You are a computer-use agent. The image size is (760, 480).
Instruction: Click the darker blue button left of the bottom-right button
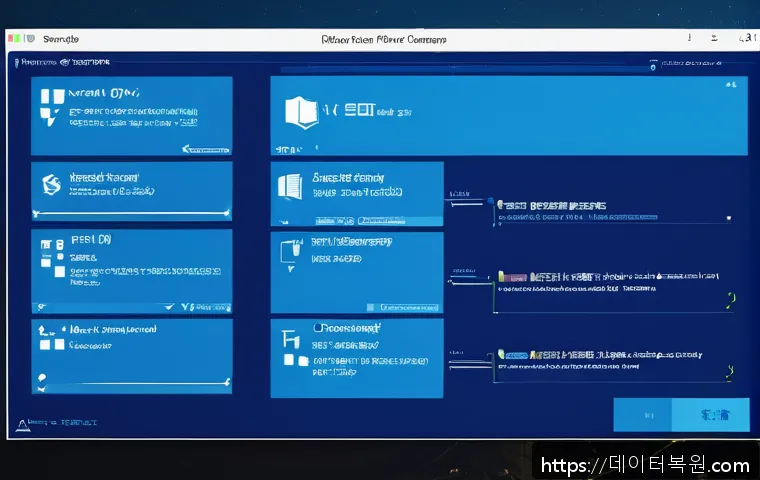643,415
